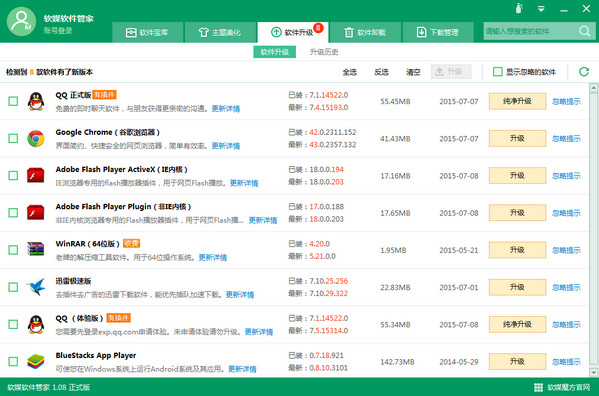This screenshot has width=599, height=396.
Task: Click 升级 button for BlueStacks
Action: click(517, 361)
